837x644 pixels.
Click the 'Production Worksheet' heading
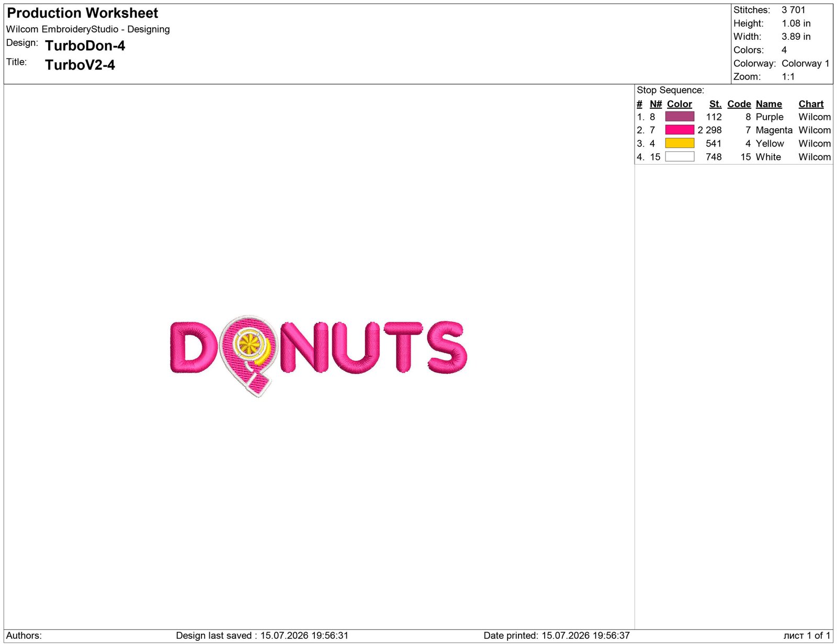point(83,13)
